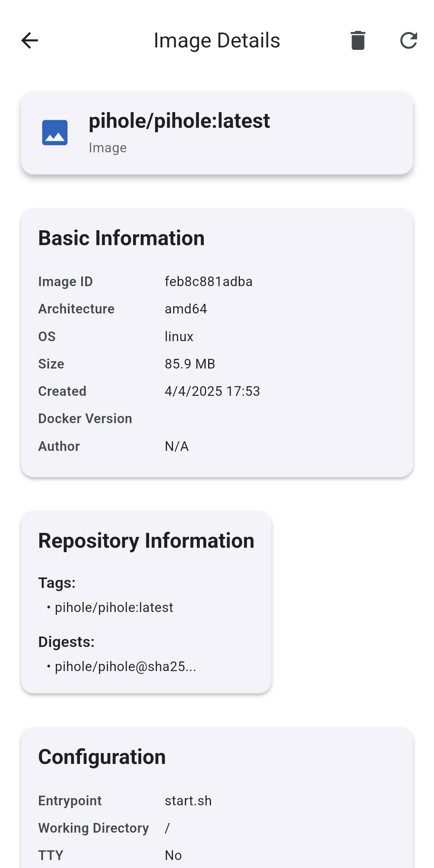Select the Entrypoint value start.sh
Viewport: 434px width, 868px height.
(x=188, y=801)
